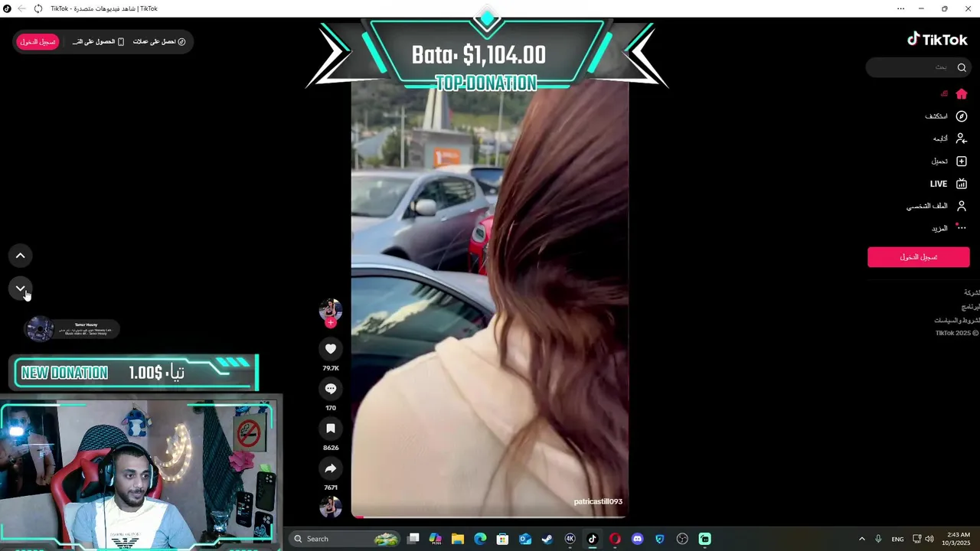The width and height of the screenshot is (980, 551).
Task: Click the TOP DONATION Bata banner
Action: tap(487, 55)
